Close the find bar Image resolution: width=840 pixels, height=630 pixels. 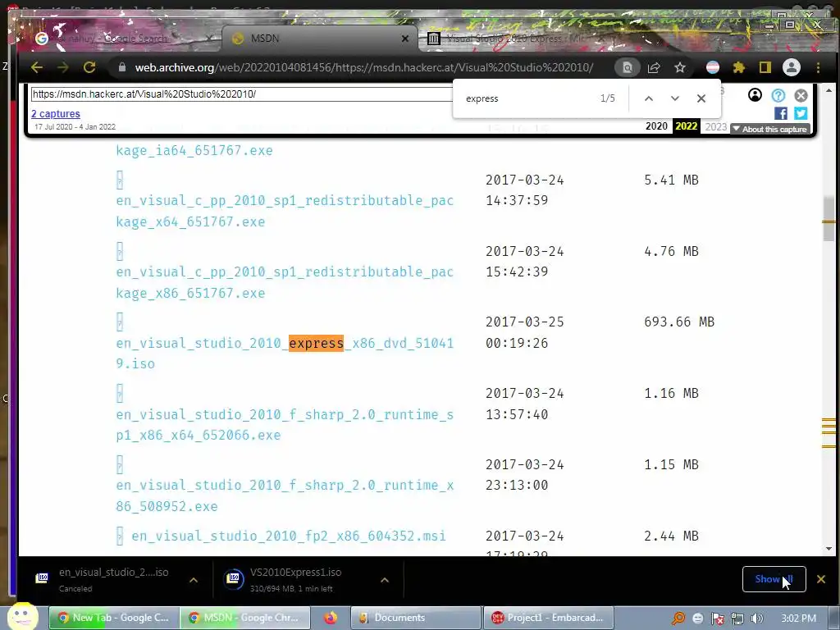coord(701,98)
